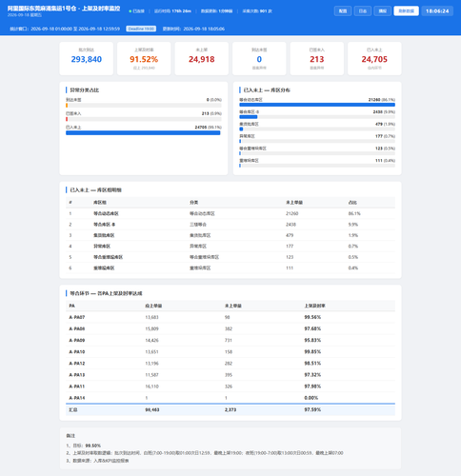Click the 479 (1.9%) value label

[385, 124]
